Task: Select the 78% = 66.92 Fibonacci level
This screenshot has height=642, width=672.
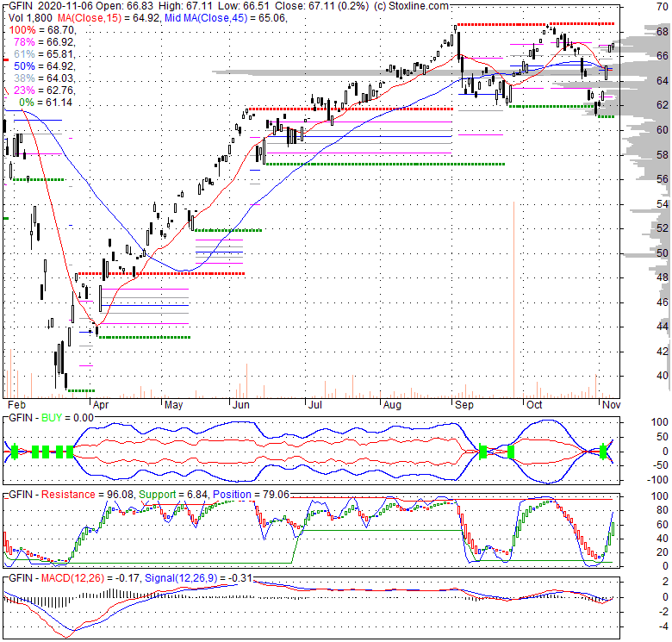Action: tap(45, 42)
